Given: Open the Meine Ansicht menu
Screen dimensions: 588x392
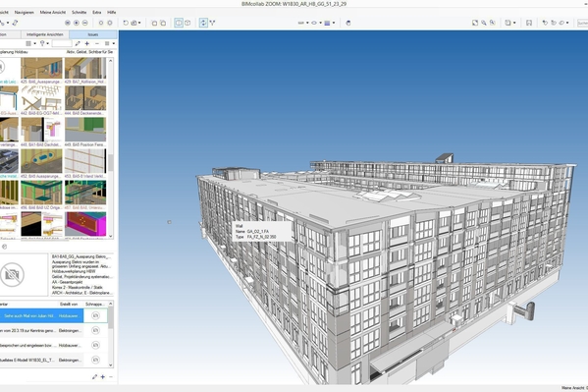Looking at the screenshot, I should pos(52,13).
